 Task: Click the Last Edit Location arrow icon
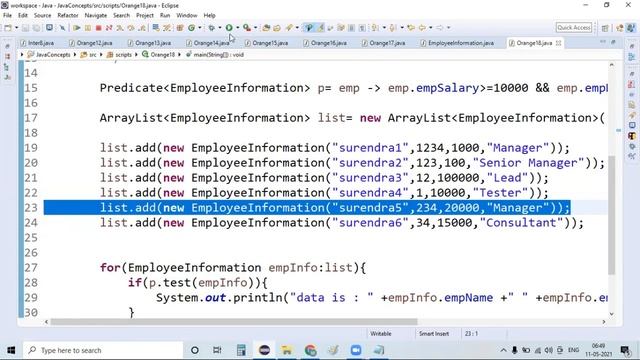[411, 28]
